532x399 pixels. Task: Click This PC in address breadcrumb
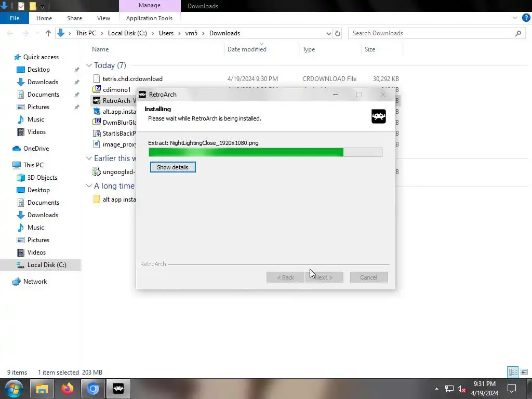click(86, 33)
